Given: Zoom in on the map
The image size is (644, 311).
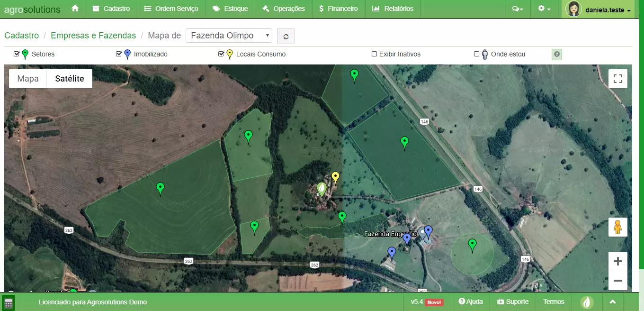Looking at the screenshot, I should 617,261.
